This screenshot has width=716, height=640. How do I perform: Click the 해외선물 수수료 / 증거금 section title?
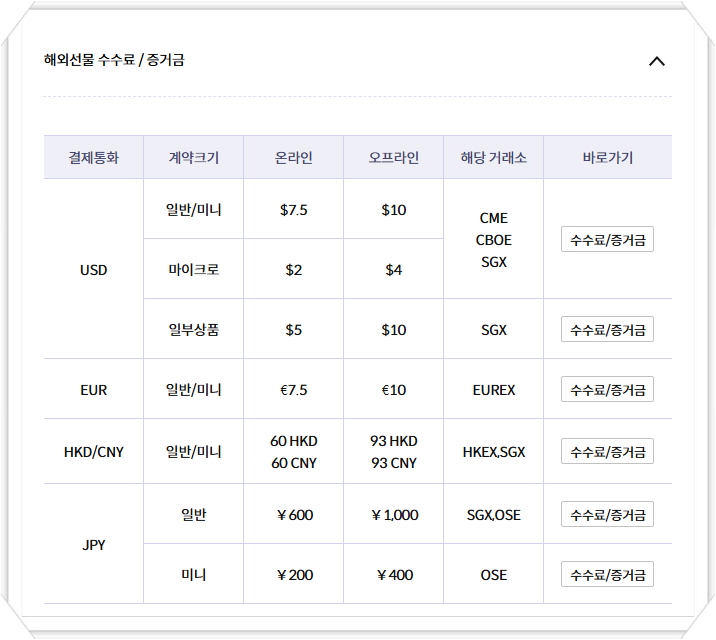[114, 60]
